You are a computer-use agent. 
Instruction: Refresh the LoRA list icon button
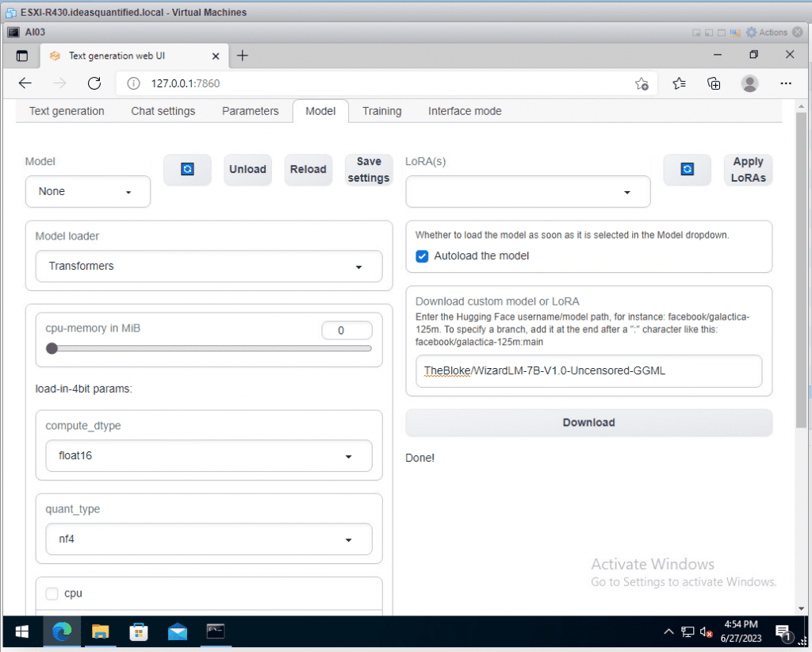point(688,169)
